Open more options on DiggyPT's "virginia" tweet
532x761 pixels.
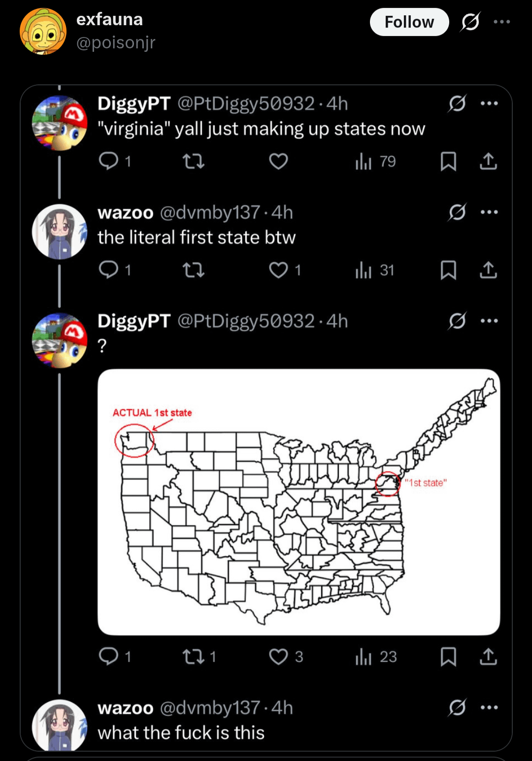tap(489, 104)
